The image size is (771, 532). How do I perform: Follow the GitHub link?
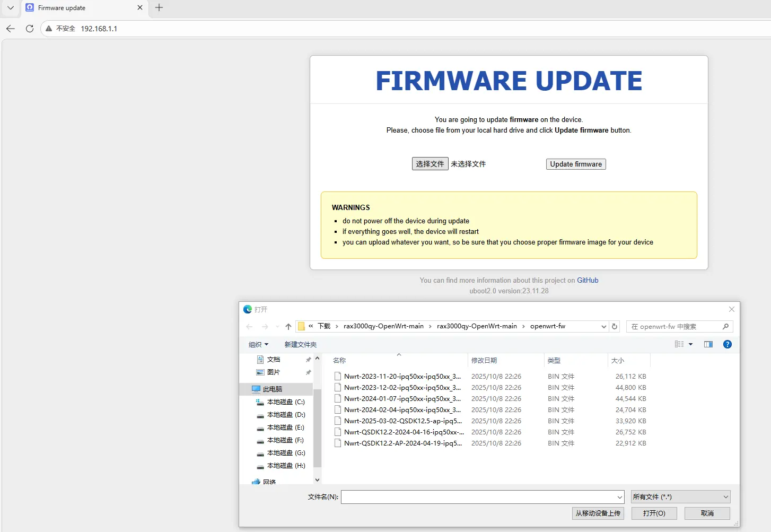[588, 281]
